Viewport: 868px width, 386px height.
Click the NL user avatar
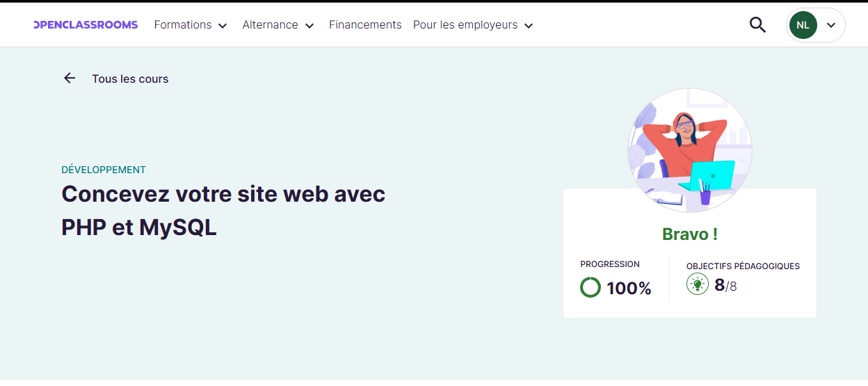803,25
